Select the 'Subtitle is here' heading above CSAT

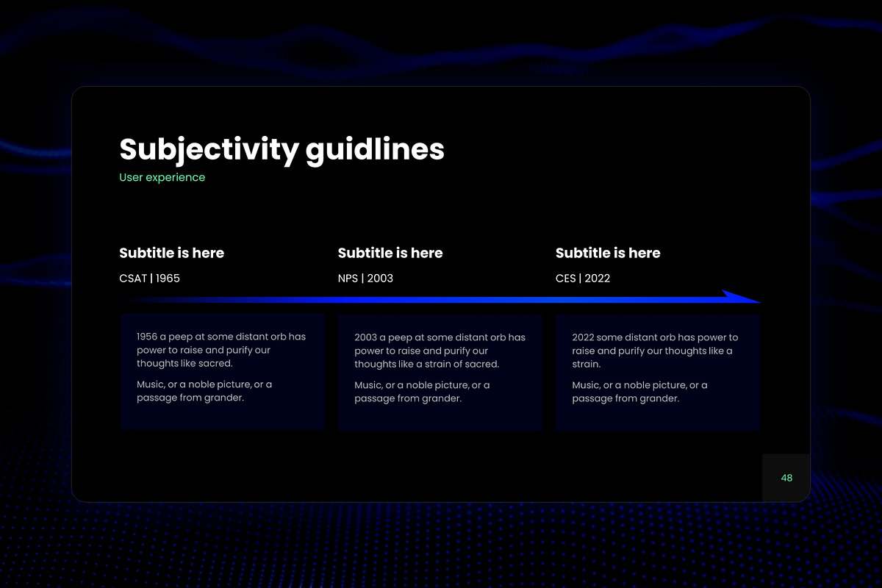(x=172, y=253)
